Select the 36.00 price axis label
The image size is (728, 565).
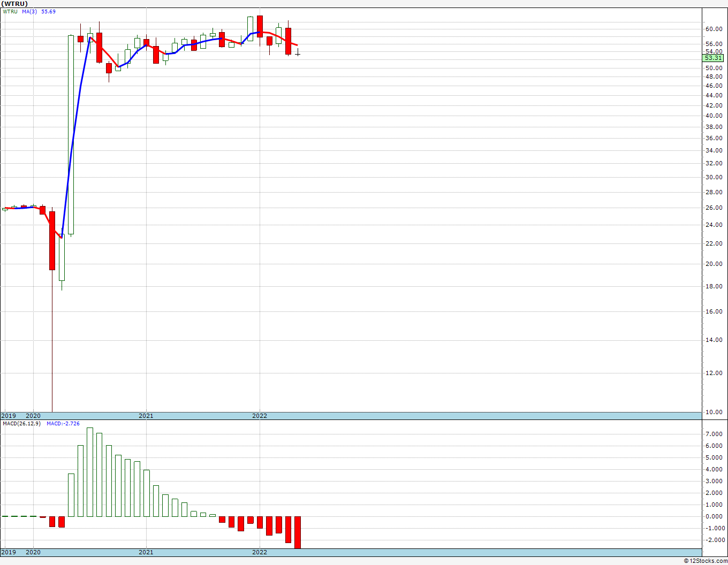point(714,139)
